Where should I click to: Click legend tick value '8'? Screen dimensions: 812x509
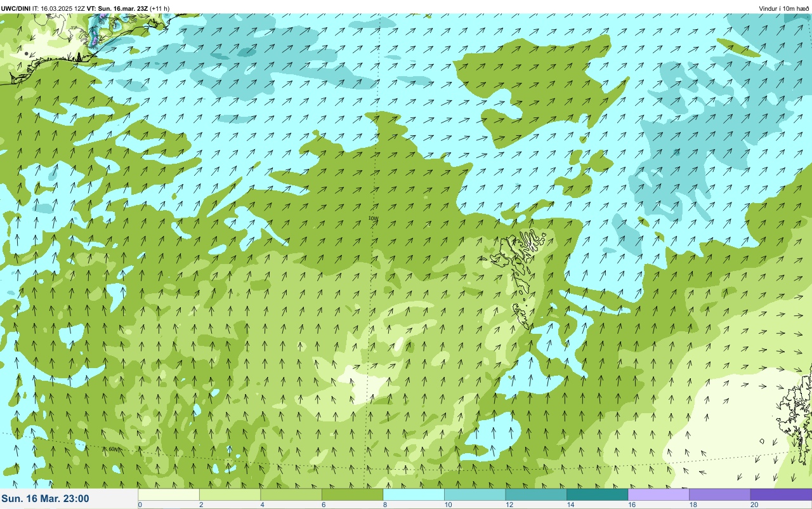point(384,505)
